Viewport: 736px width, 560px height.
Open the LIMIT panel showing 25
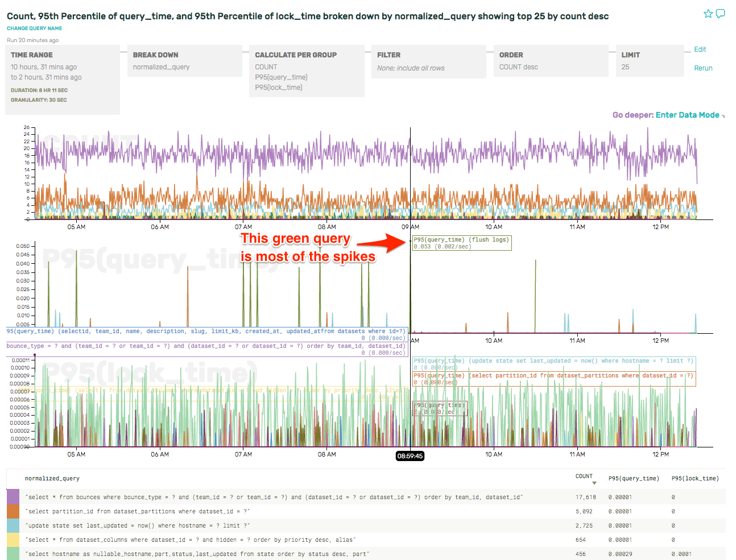[650, 60]
